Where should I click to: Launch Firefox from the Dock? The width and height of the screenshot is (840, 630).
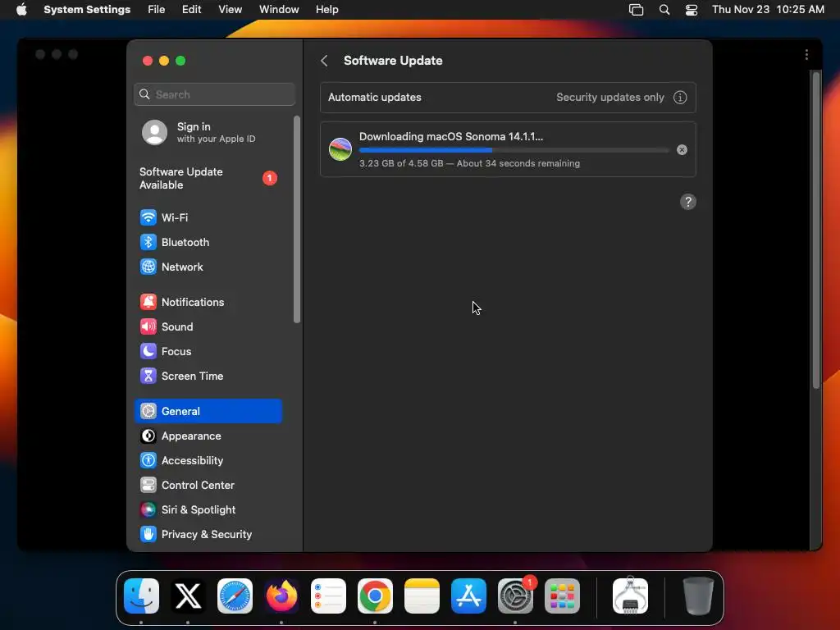click(x=282, y=596)
